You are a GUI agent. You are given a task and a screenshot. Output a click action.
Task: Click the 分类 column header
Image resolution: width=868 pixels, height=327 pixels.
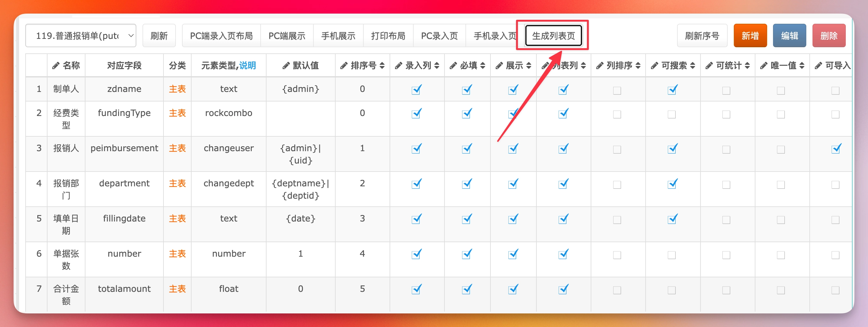(x=177, y=66)
